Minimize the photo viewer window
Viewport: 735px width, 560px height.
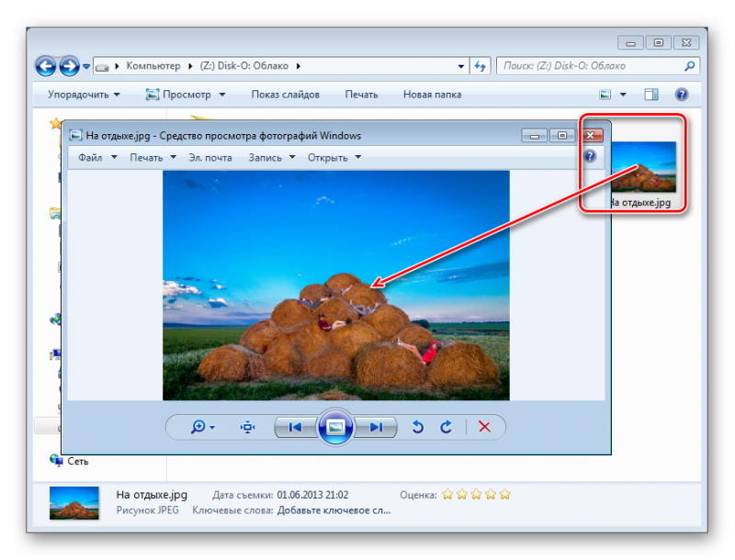(x=535, y=136)
